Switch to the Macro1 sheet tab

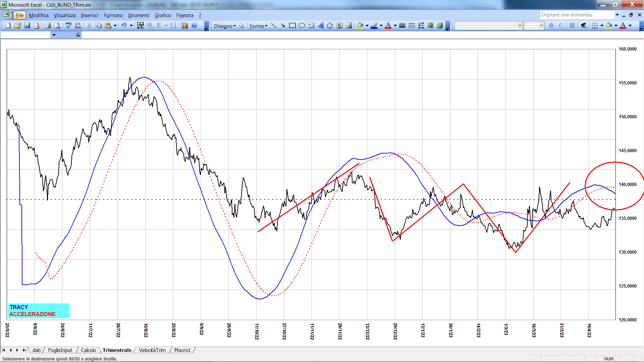(182, 350)
